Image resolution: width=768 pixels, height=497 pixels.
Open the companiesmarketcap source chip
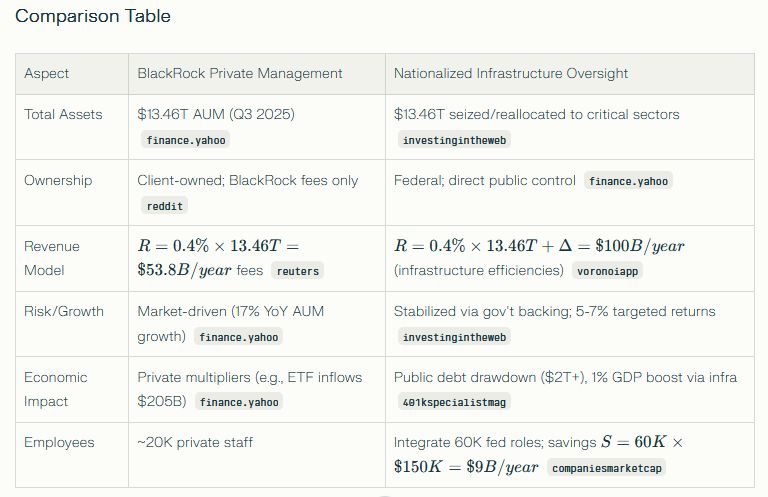(x=606, y=467)
